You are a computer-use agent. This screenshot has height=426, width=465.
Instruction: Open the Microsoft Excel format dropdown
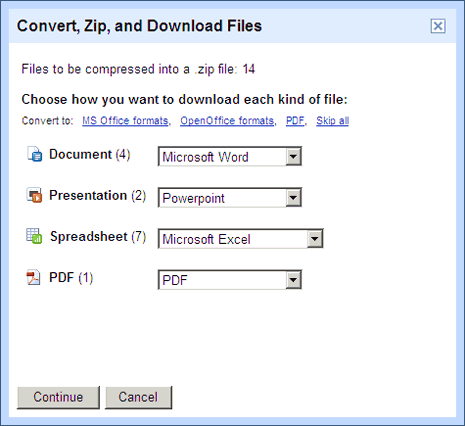click(241, 239)
